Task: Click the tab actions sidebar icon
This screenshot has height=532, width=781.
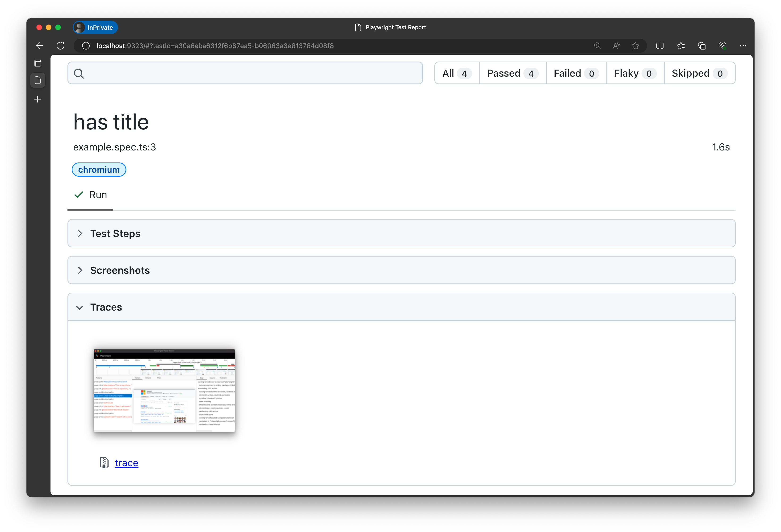Action: tap(38, 63)
